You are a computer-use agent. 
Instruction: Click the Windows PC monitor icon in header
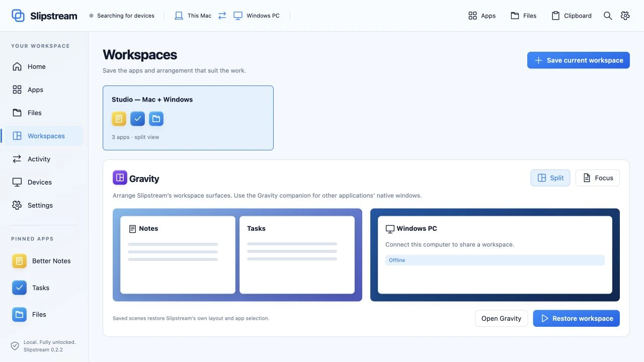[x=238, y=16]
